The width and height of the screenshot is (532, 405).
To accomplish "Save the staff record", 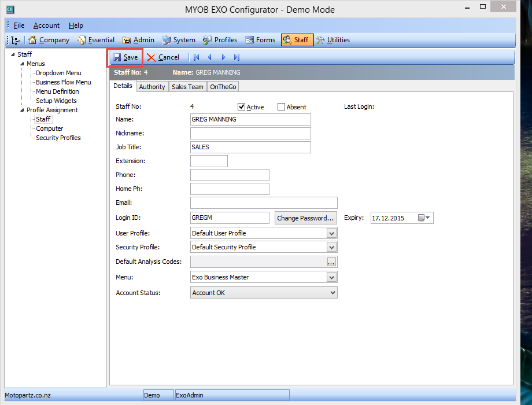I will pos(125,57).
